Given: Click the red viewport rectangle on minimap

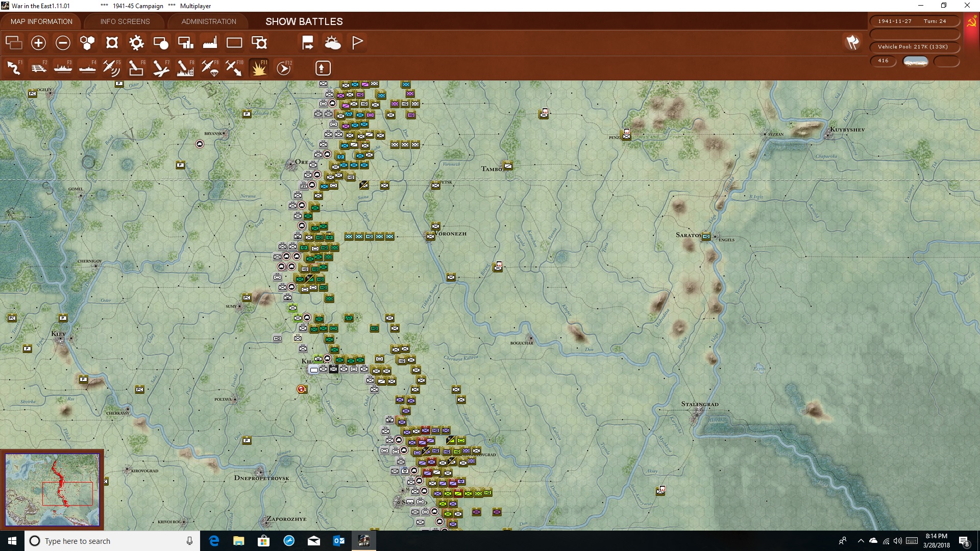Looking at the screenshot, I should (x=67, y=494).
